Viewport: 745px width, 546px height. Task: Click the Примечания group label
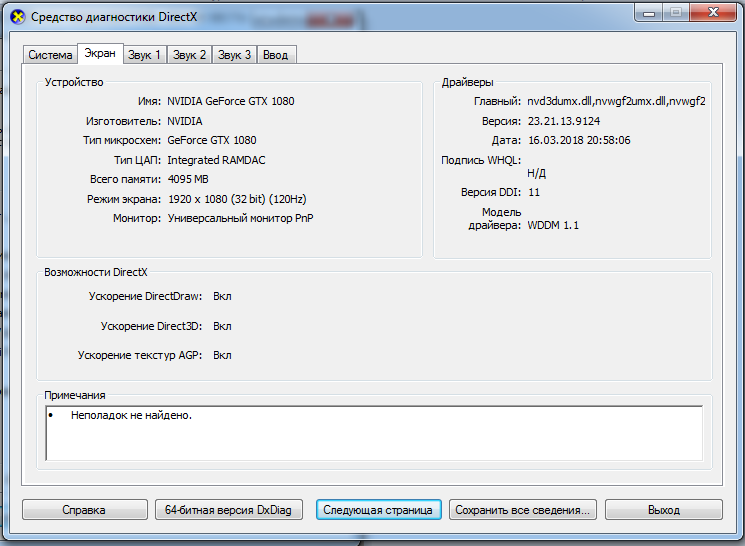click(x=75, y=395)
